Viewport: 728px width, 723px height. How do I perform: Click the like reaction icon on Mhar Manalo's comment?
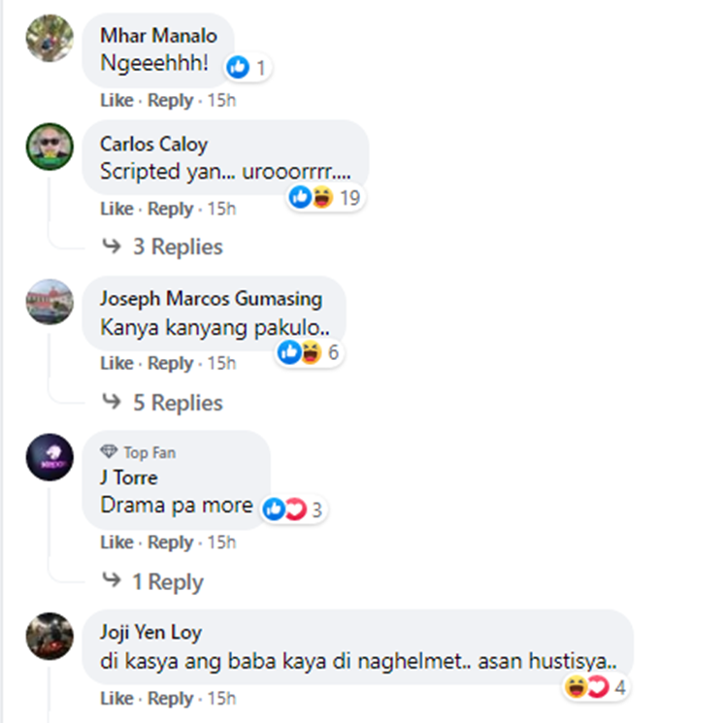(238, 67)
